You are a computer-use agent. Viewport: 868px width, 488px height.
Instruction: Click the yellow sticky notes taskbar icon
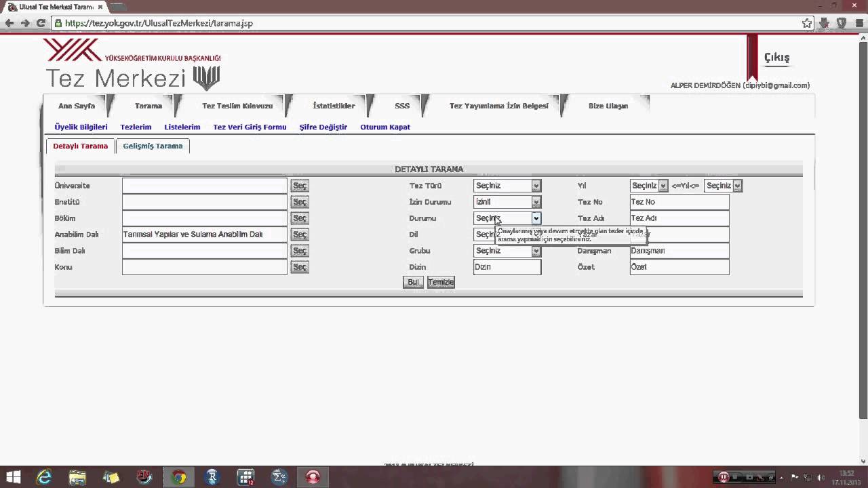[111, 477]
